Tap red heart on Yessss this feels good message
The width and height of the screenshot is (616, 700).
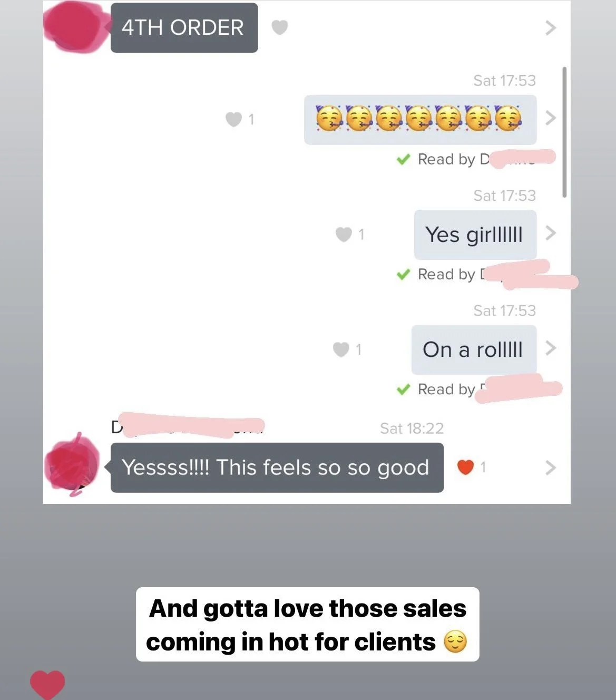click(465, 467)
